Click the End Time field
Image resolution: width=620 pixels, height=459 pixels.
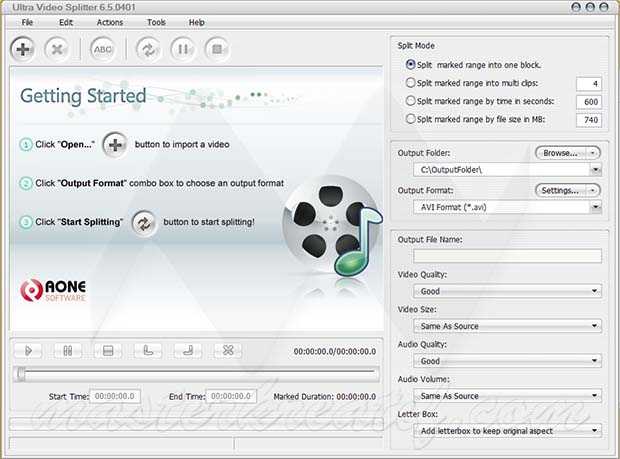(x=231, y=396)
